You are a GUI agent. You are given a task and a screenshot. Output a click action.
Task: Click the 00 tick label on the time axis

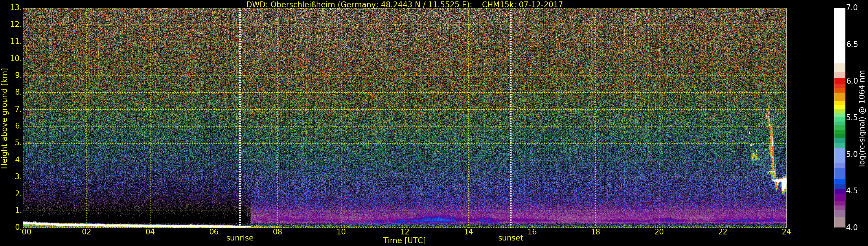pos(26,232)
